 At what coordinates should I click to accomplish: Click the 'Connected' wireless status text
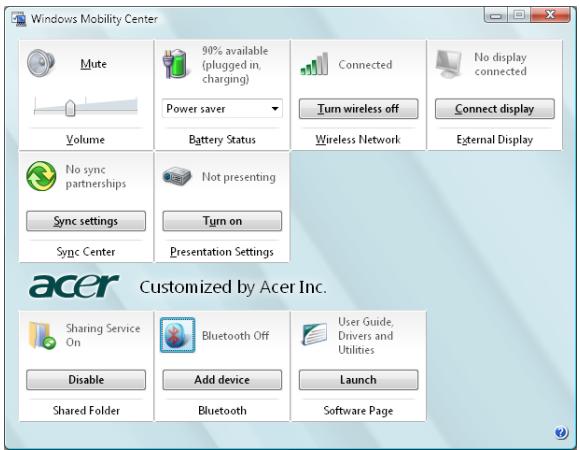pos(365,65)
